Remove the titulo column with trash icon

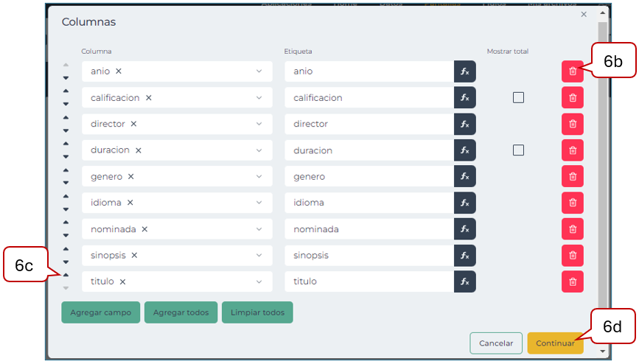tap(572, 281)
